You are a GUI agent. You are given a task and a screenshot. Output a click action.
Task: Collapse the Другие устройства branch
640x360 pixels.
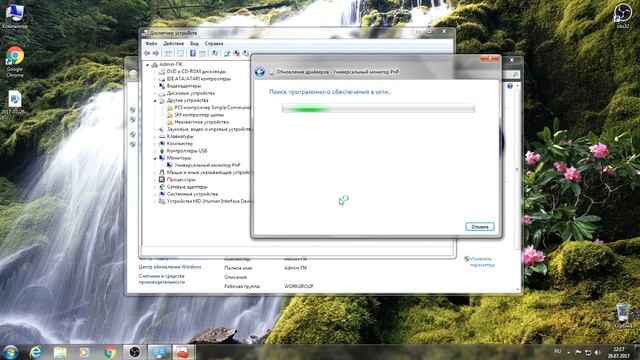pyautogui.click(x=155, y=100)
